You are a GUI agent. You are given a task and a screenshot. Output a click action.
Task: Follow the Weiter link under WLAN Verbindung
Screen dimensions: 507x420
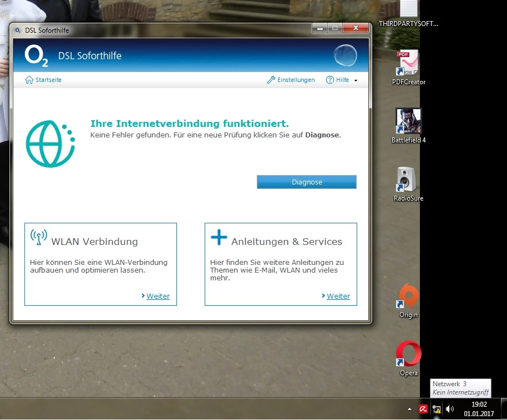(x=158, y=296)
